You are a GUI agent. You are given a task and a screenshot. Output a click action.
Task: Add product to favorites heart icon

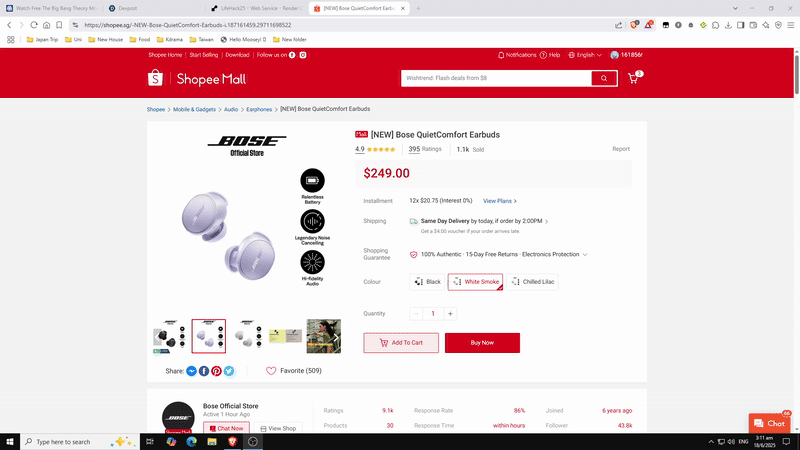[271, 371]
